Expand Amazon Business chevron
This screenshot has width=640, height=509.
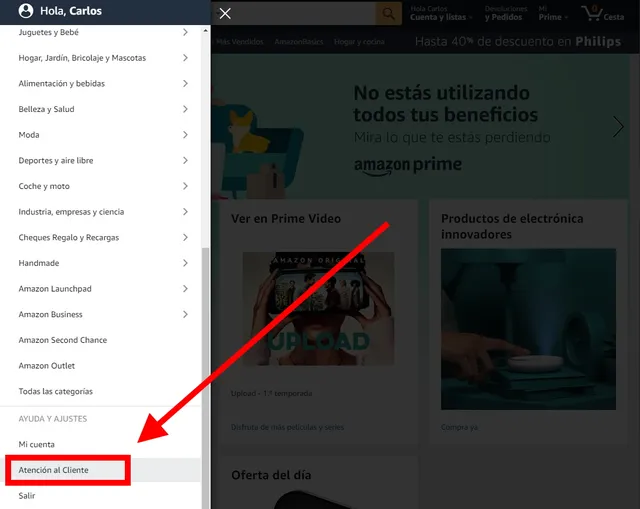pos(185,314)
